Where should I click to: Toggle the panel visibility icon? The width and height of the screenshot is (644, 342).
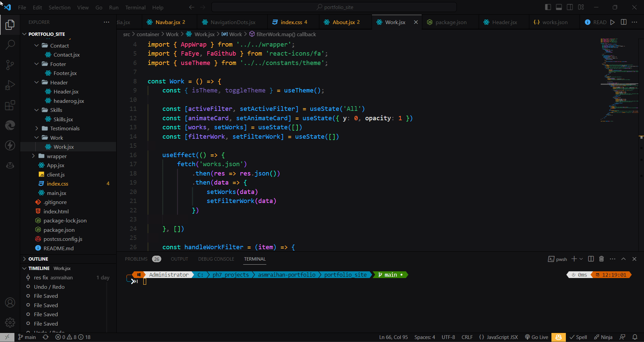click(559, 7)
